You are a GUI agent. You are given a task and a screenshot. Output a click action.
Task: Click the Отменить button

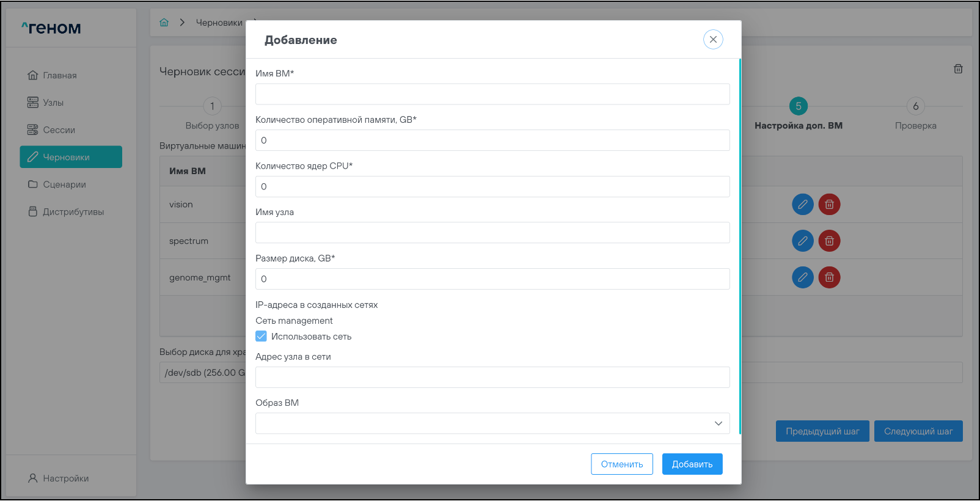click(x=621, y=464)
